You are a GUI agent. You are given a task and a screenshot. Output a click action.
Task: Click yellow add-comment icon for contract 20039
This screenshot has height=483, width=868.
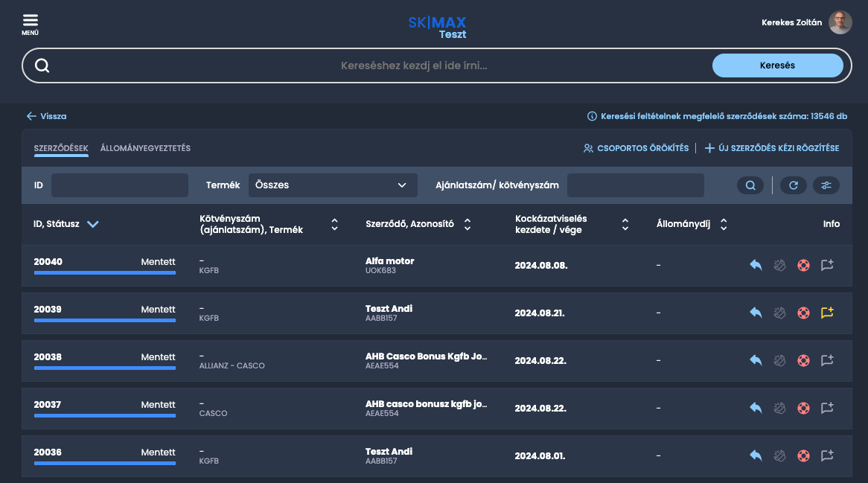827,313
